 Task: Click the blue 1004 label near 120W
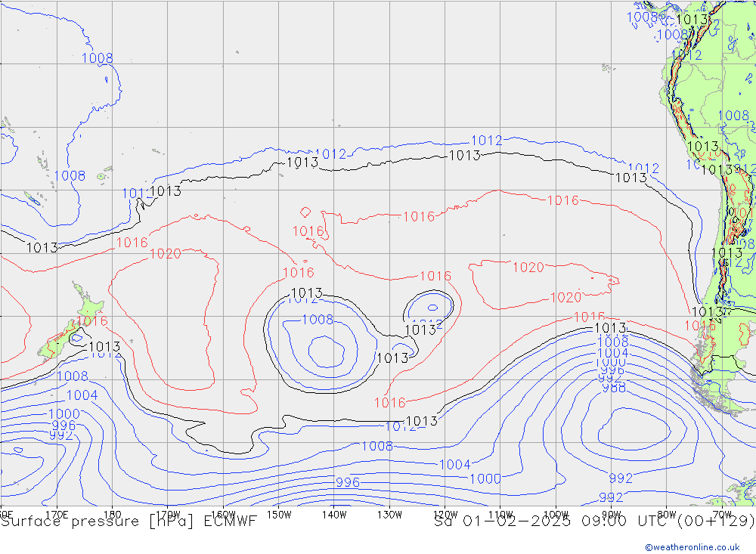[454, 464]
